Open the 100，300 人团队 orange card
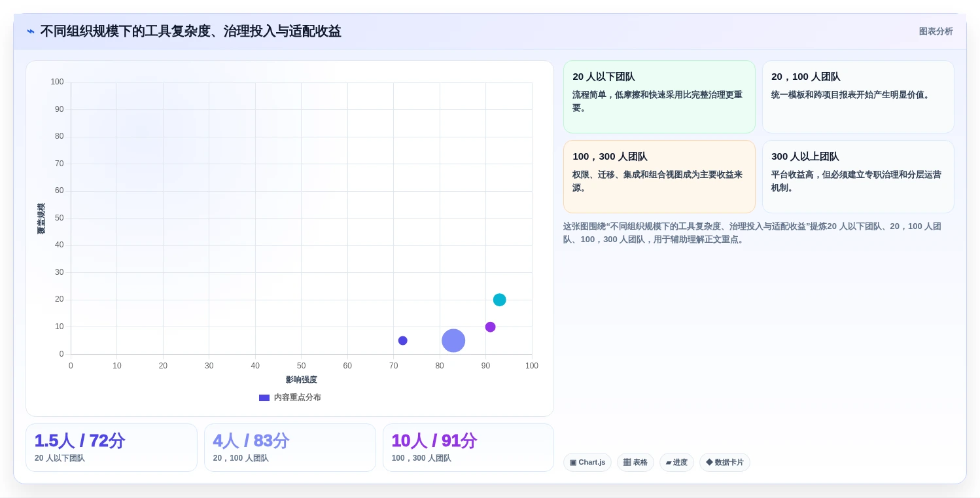Viewport: 980px width, 498px height. (x=659, y=177)
